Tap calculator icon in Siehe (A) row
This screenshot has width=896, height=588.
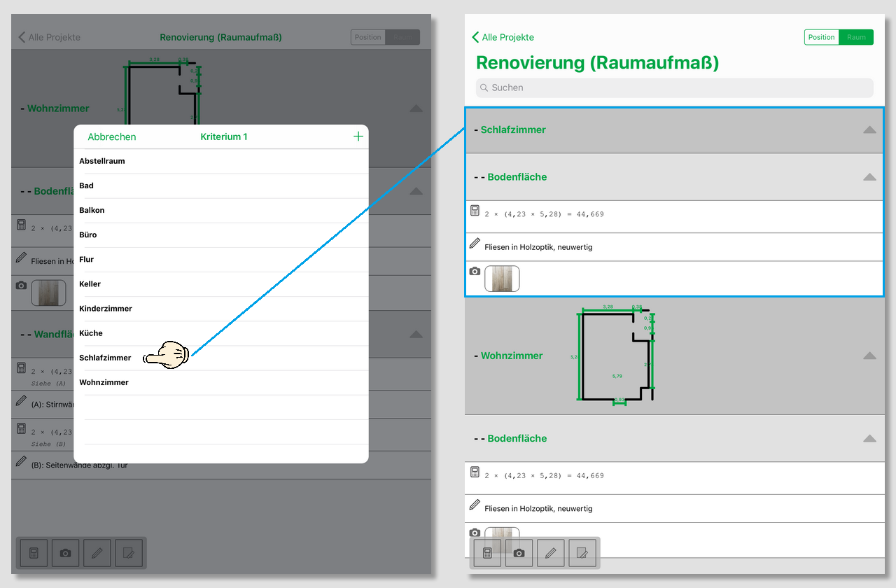pos(21,368)
